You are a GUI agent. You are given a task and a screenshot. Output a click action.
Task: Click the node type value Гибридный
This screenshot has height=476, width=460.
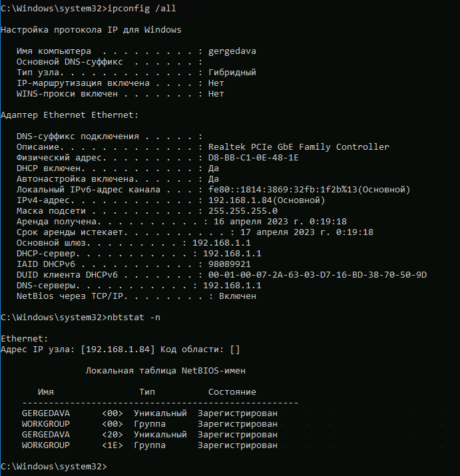pyautogui.click(x=232, y=73)
